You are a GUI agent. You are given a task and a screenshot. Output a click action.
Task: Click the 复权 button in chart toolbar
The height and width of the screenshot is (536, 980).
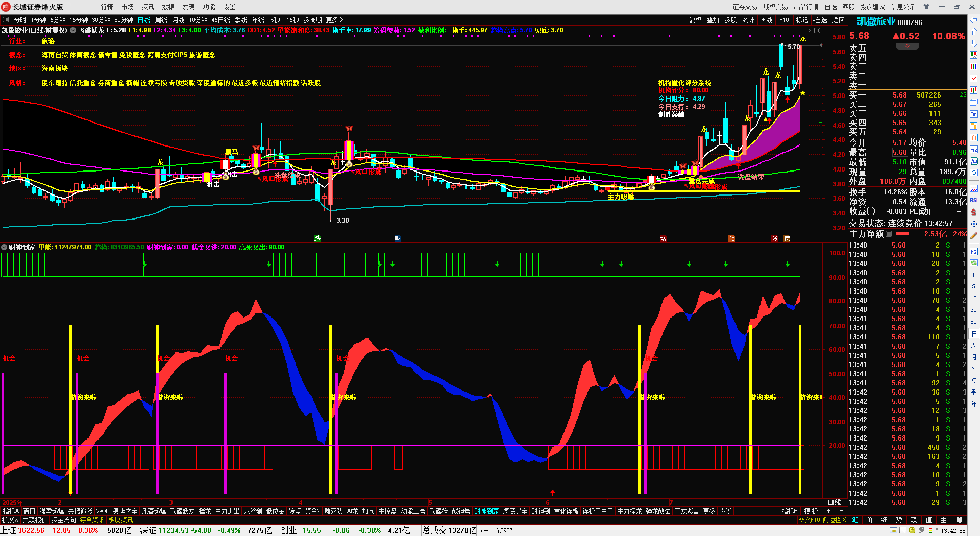[695, 20]
